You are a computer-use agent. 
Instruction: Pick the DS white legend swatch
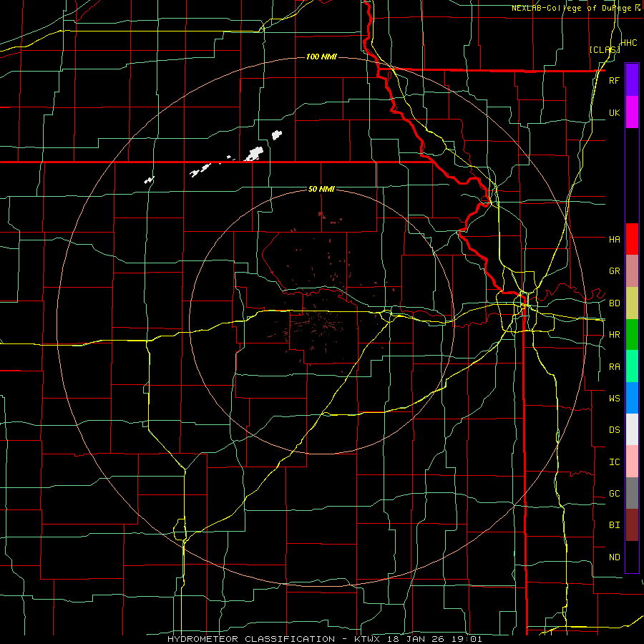632,429
